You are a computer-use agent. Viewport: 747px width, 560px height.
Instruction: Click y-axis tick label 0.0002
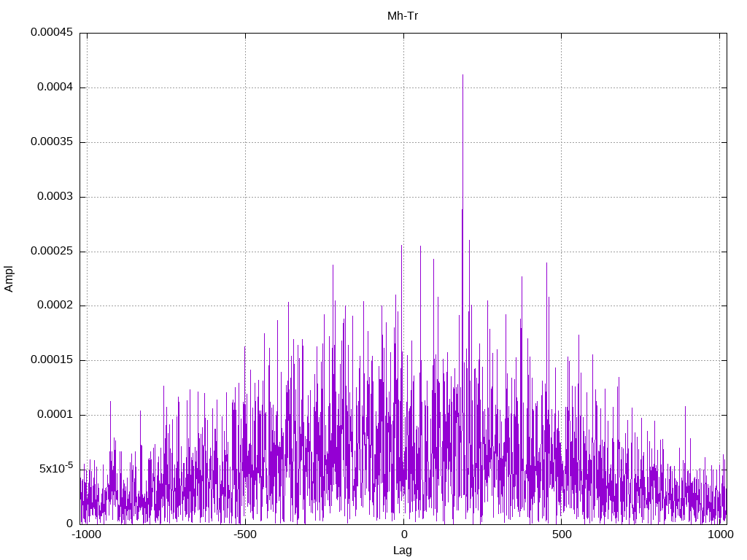[x=55, y=305]
